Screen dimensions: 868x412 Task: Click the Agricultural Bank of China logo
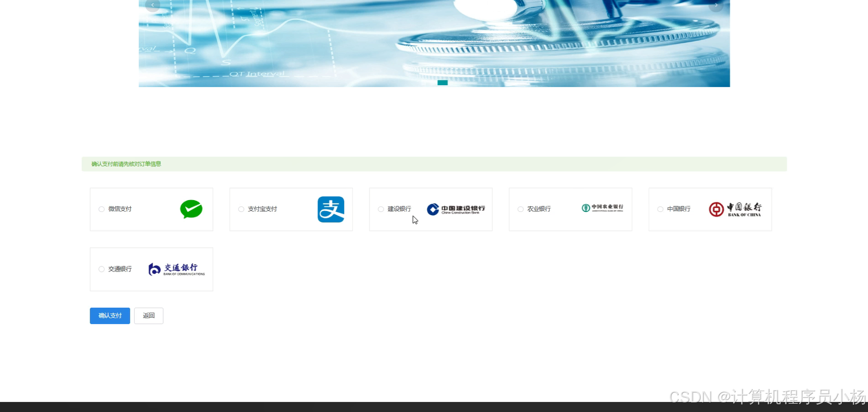pos(602,208)
